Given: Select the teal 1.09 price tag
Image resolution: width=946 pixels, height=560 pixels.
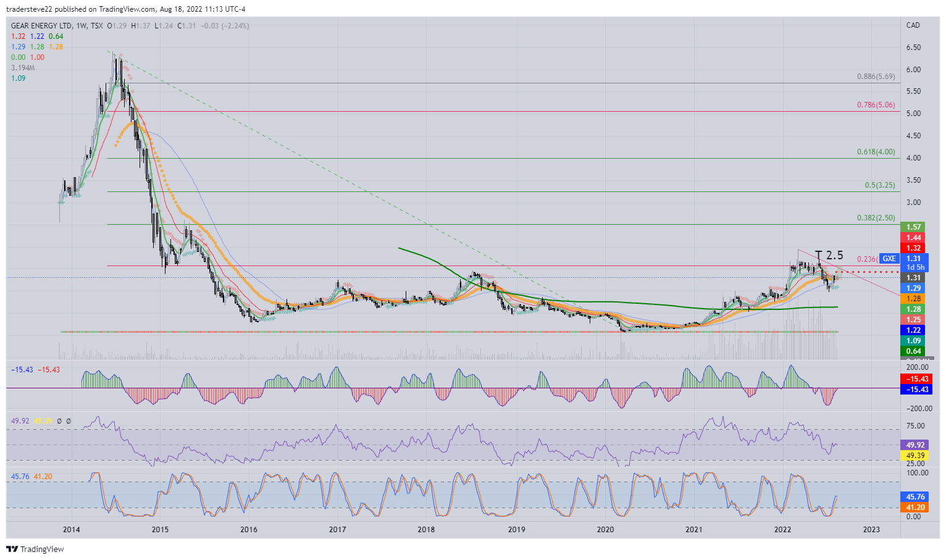Looking at the screenshot, I should [x=913, y=341].
